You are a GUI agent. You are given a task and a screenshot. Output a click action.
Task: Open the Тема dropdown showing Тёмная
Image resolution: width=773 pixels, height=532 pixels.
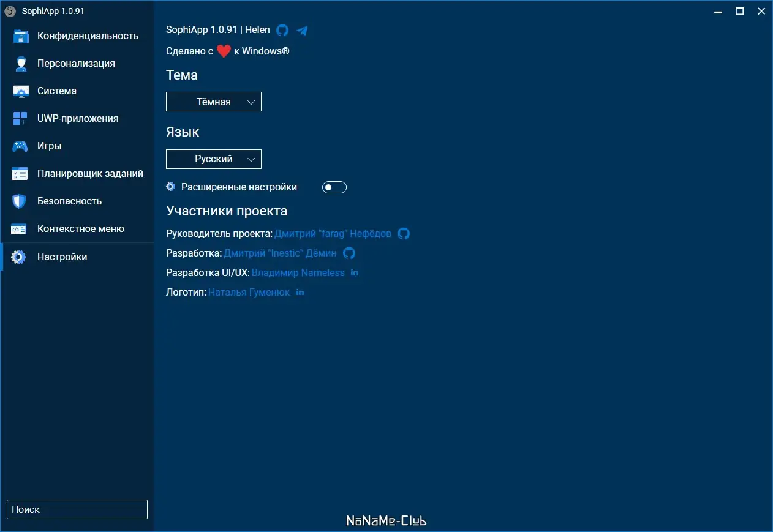click(214, 102)
